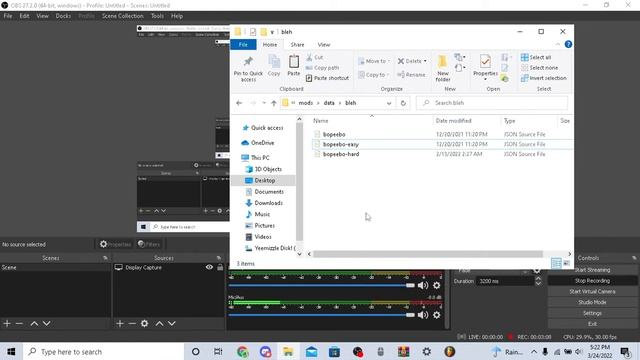Viewport: 640px width, 360px height.
Task: Open recent locations dropdown arrow
Action: (264, 103)
